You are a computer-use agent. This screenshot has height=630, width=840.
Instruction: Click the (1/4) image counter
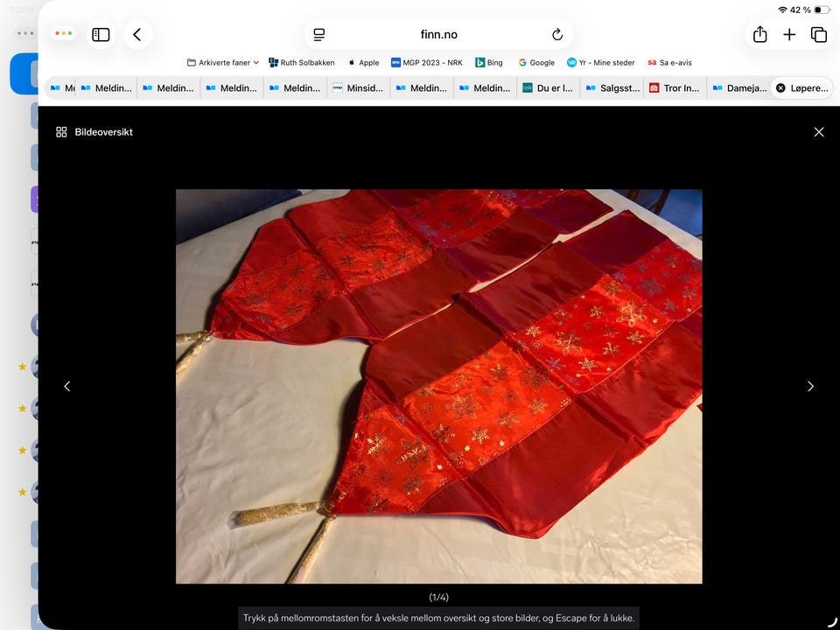[438, 597]
